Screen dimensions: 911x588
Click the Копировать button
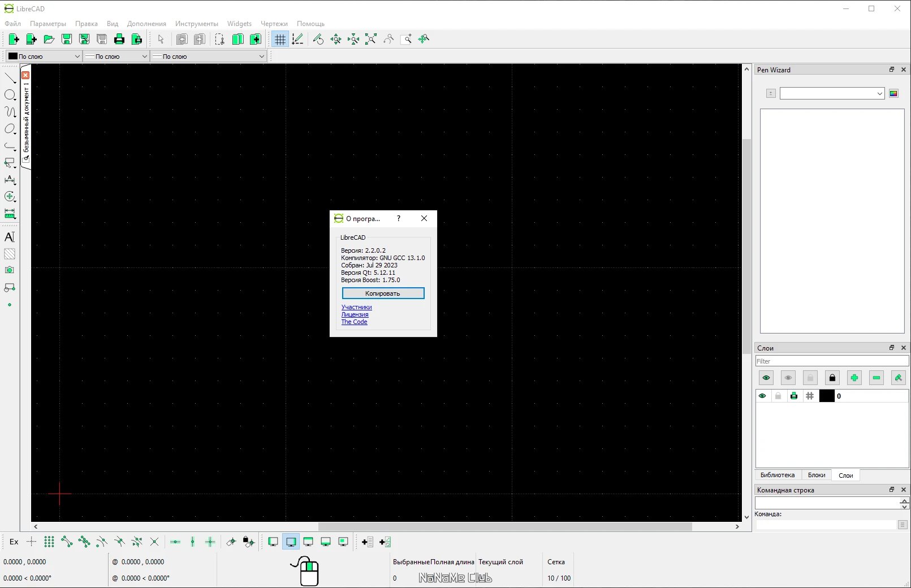pos(383,293)
